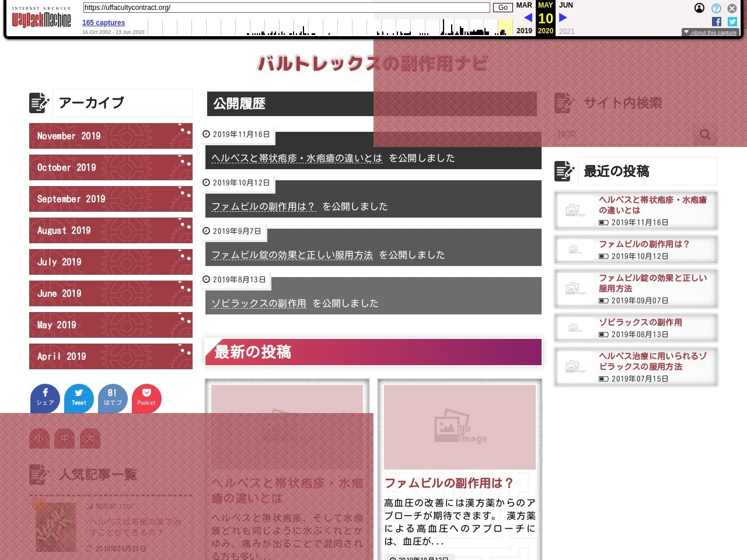The height and width of the screenshot is (560, 747).
Task: Open the Wayback Machine help icon
Action: [716, 8]
